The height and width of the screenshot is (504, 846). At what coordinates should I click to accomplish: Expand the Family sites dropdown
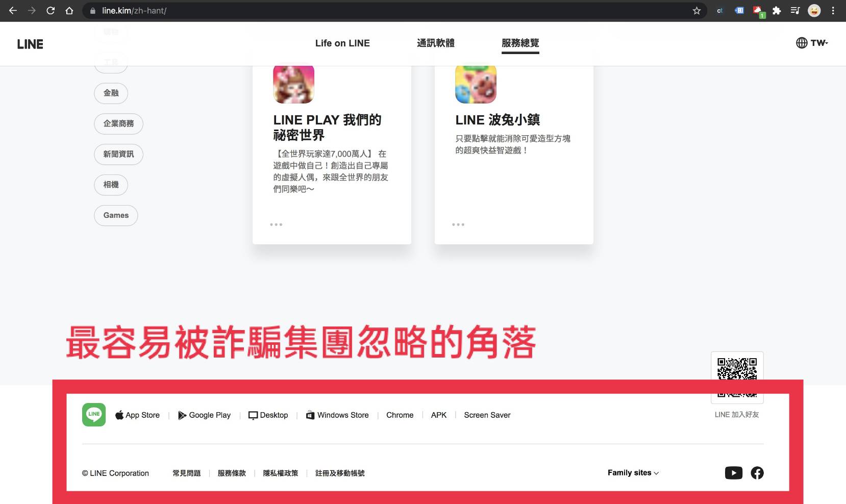633,473
